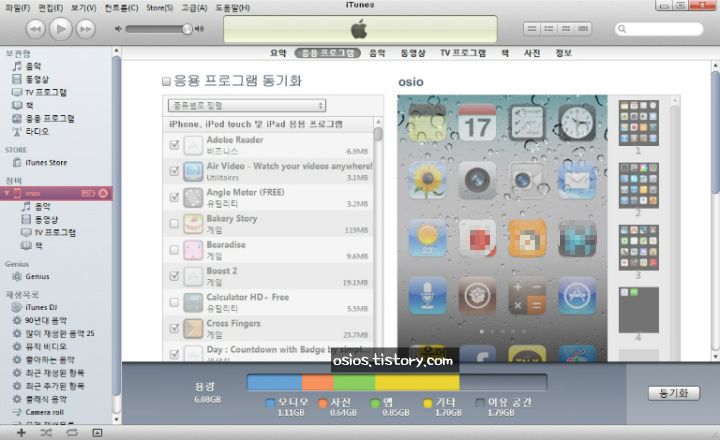Toggle repeat at the bottom bar
The width and height of the screenshot is (720, 440).
point(72,433)
